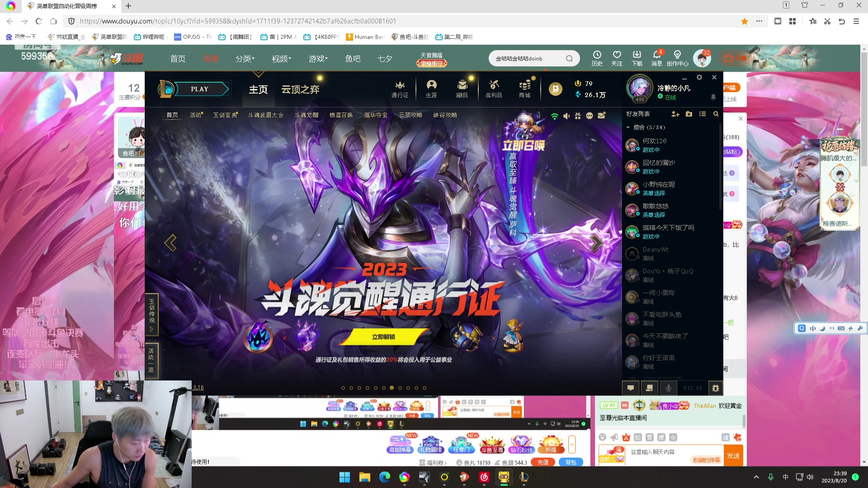Viewport: 868px width, 488px height.
Task: Click the 下载 download icon
Action: coord(637,58)
